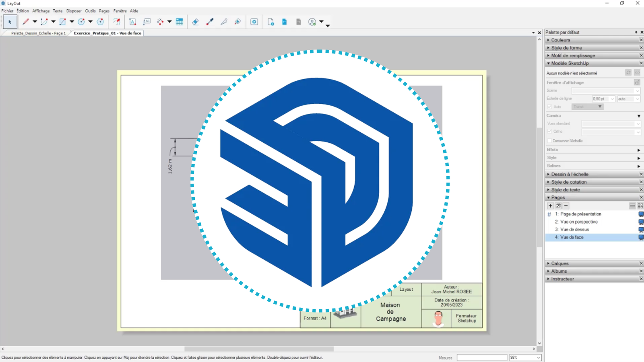Select the Circle tool
The width and height of the screenshot is (644, 362).
coord(81,22)
